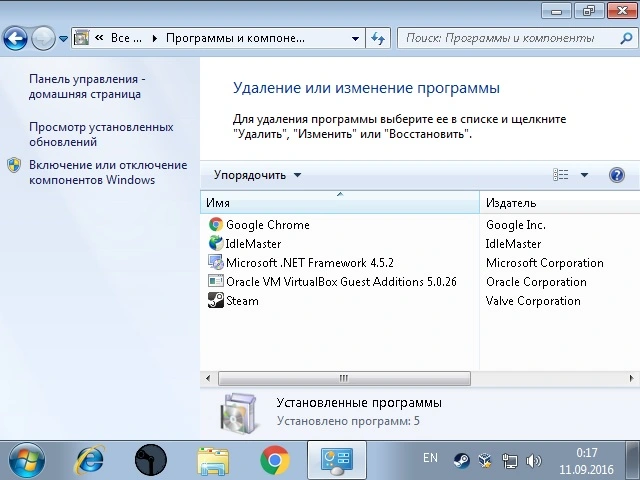Click the Steam program icon in list
The image size is (640, 480).
216,300
